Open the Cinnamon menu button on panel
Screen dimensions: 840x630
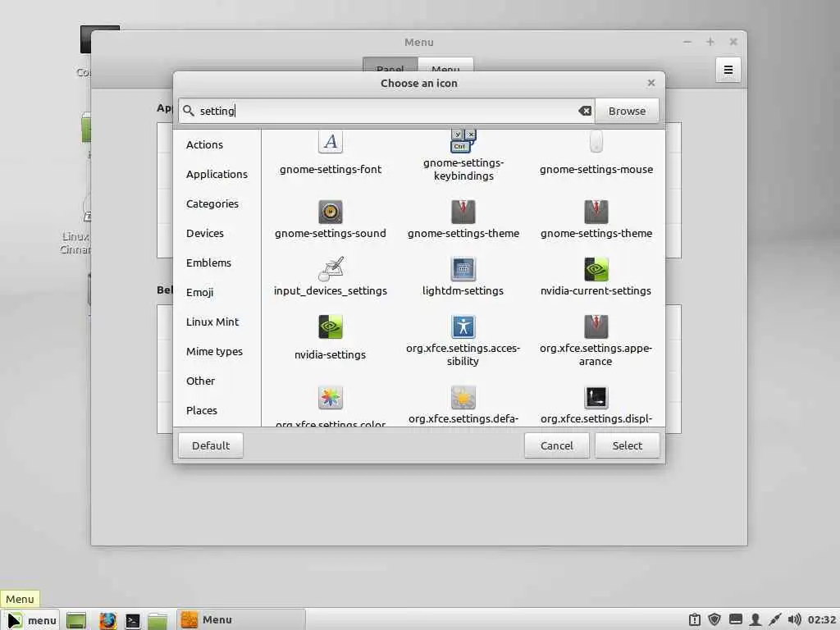[x=32, y=620]
